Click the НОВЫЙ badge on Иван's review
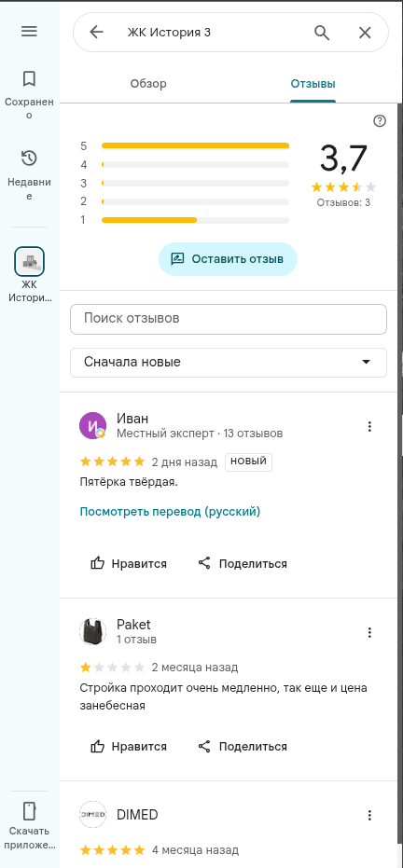403x868 pixels. click(x=248, y=462)
